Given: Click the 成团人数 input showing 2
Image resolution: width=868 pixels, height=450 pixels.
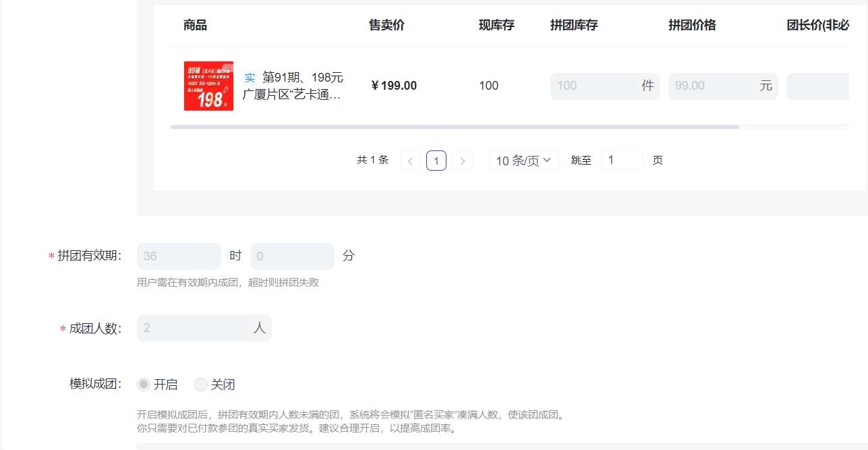Looking at the screenshot, I should click(204, 328).
